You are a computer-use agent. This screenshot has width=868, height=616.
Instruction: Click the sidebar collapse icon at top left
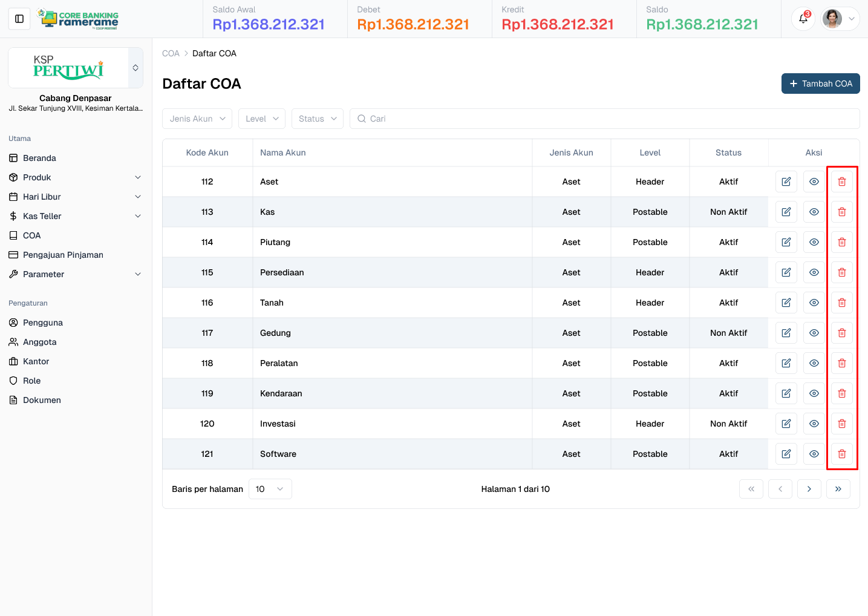pos(19,18)
